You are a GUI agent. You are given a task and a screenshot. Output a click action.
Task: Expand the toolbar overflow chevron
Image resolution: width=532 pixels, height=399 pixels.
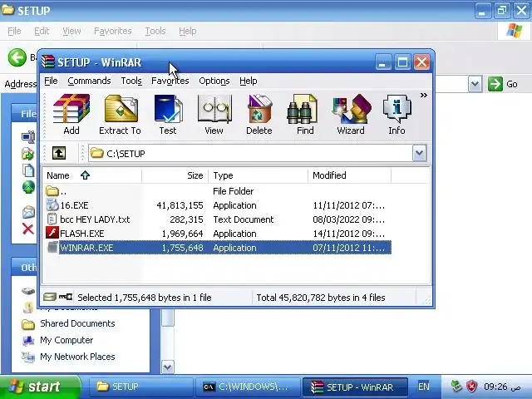point(423,96)
